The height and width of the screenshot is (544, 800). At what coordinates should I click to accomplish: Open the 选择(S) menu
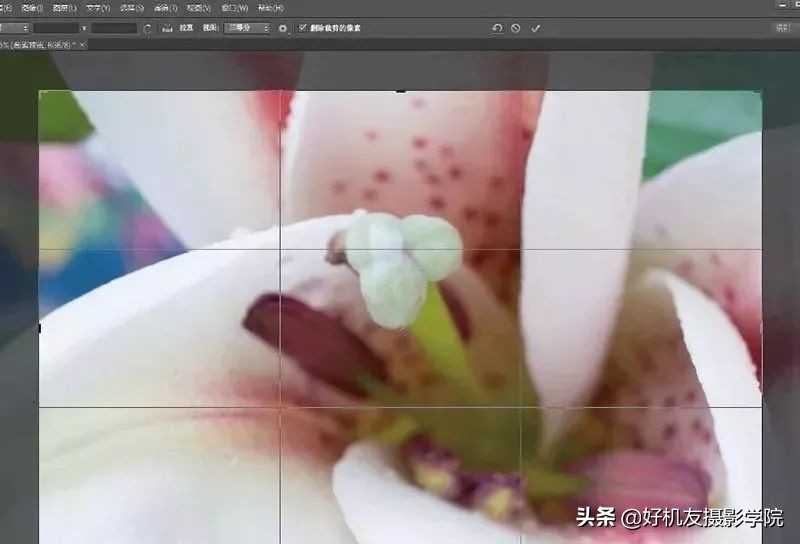click(x=132, y=8)
